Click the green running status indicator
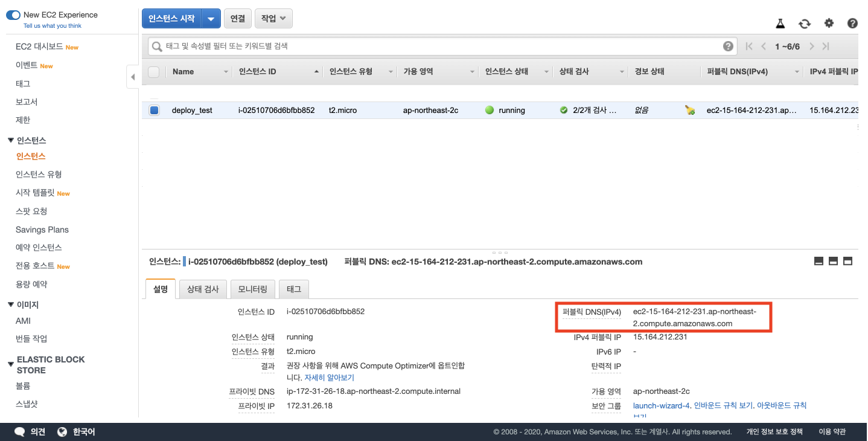The image size is (868, 441). coord(490,110)
